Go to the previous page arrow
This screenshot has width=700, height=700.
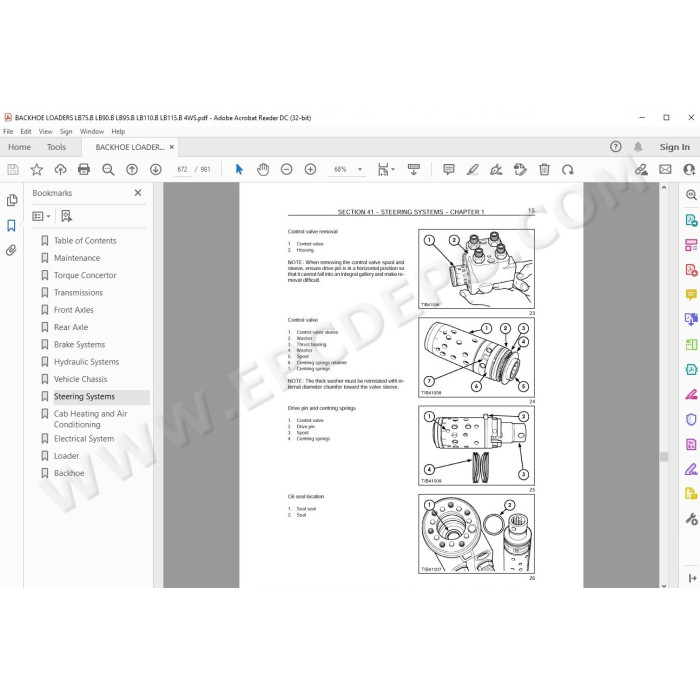point(132,170)
